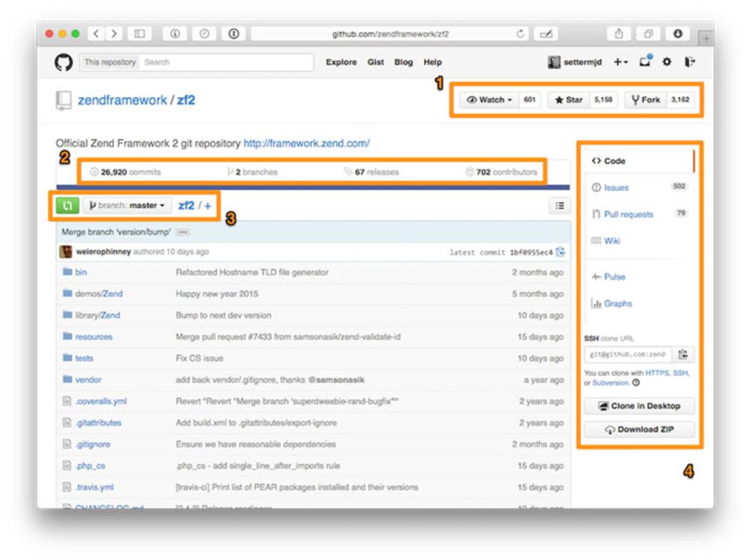Viewport: 750px width, 560px height.
Task: Click the repository search field
Action: (226, 62)
